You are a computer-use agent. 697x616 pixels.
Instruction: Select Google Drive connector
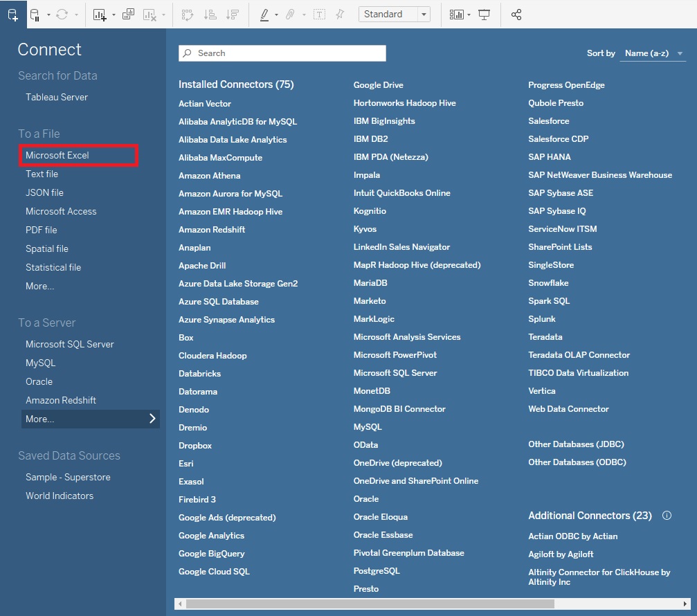pyautogui.click(x=379, y=85)
